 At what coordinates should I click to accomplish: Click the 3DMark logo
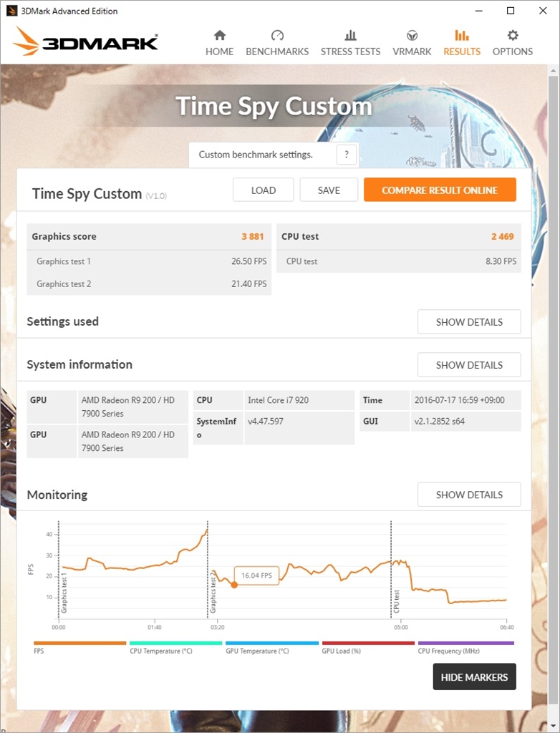[x=85, y=42]
